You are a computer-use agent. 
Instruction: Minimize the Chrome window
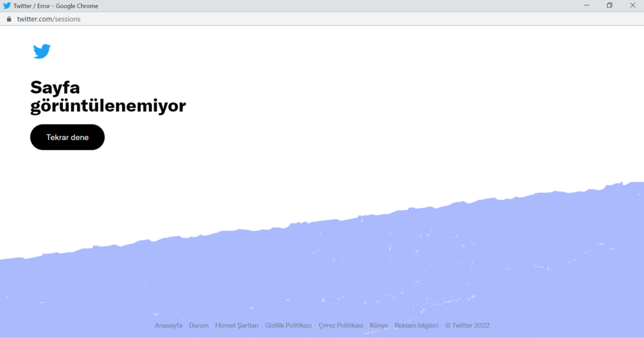pyautogui.click(x=586, y=6)
